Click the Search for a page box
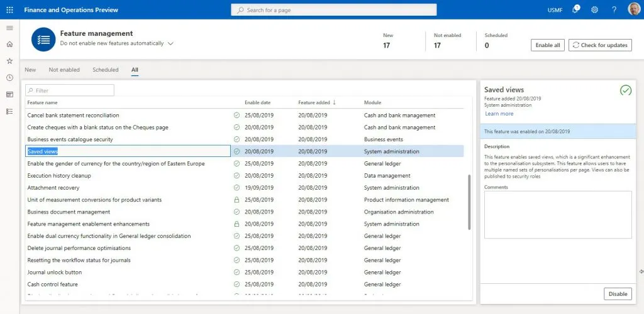 (333, 10)
